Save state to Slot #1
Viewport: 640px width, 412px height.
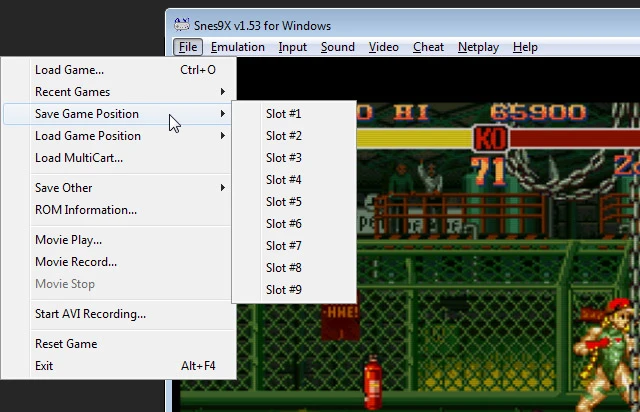294,114
